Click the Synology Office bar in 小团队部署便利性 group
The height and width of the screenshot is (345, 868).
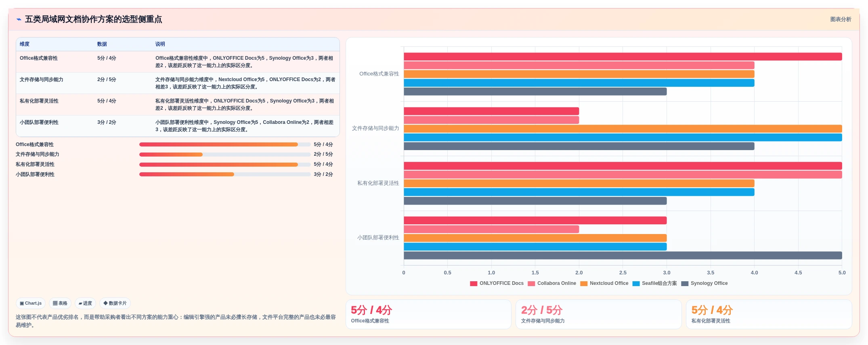623,255
